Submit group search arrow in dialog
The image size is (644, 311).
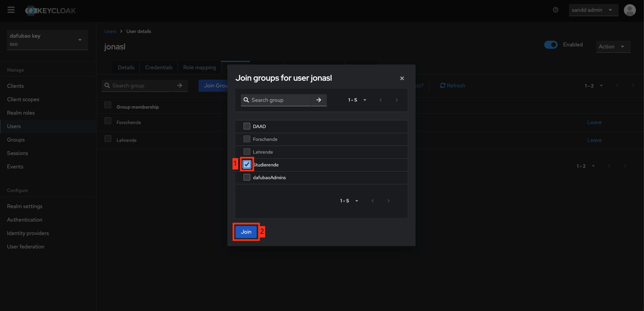[318, 100]
